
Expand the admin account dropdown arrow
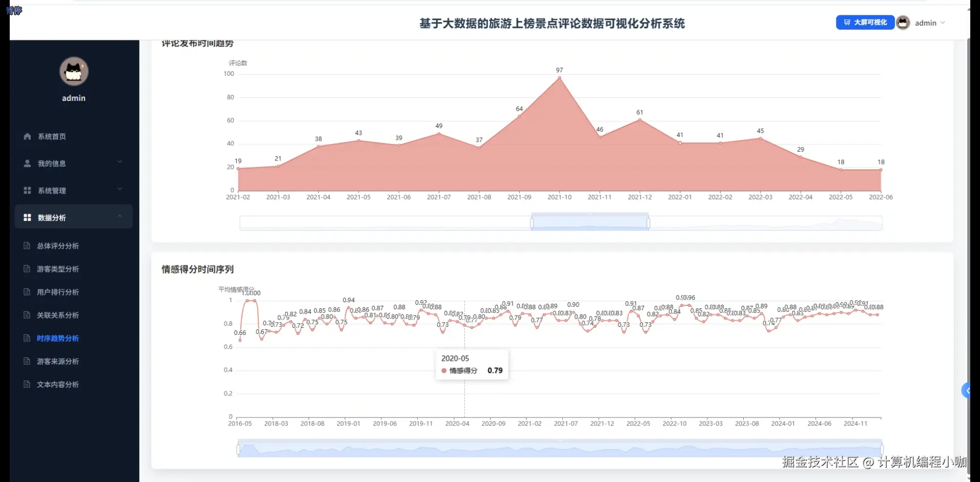[943, 23]
